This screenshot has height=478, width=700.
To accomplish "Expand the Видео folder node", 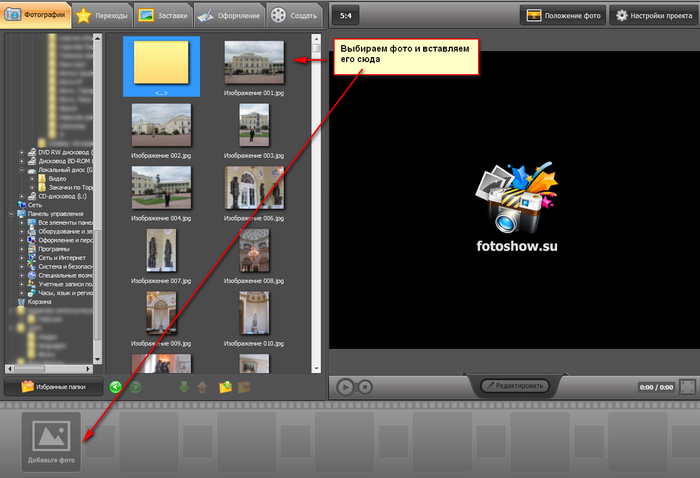I will [32, 179].
